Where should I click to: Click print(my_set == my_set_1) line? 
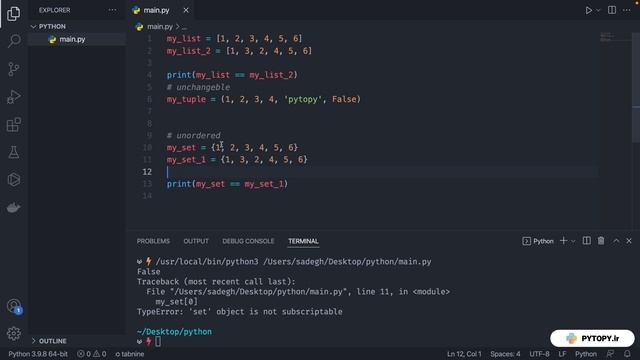click(x=227, y=184)
